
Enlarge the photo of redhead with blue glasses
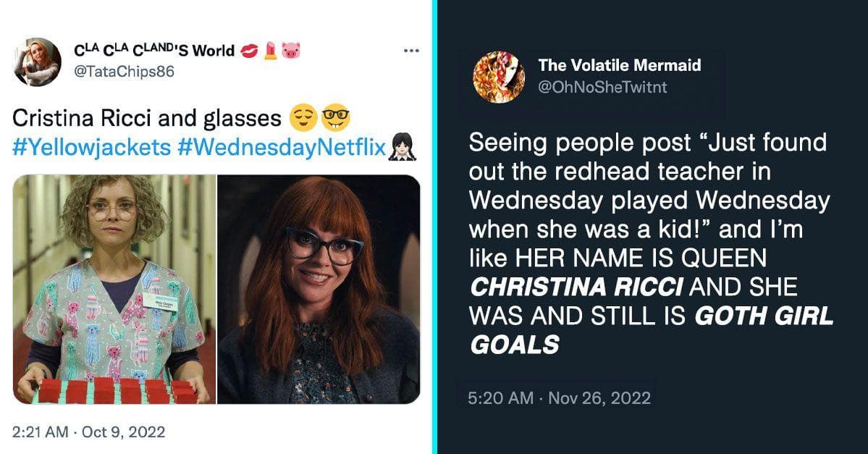point(319,289)
